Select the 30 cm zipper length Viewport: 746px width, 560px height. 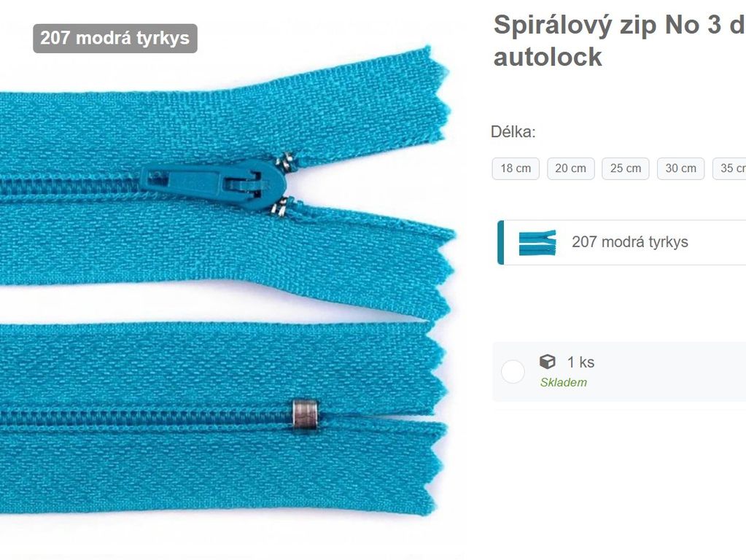pyautogui.click(x=681, y=168)
